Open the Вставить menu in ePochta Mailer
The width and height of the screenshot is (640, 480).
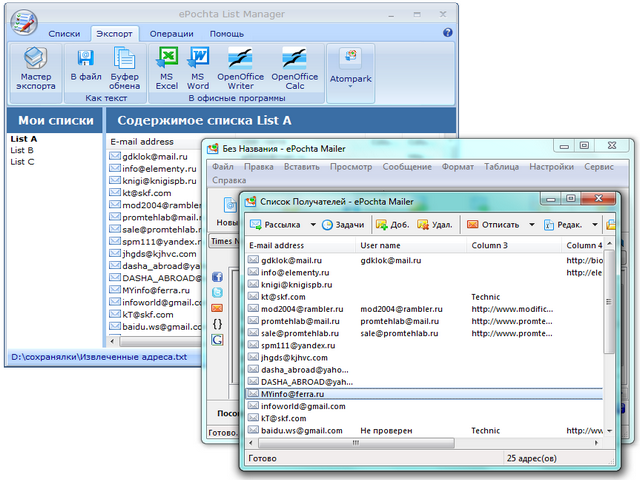[302, 167]
